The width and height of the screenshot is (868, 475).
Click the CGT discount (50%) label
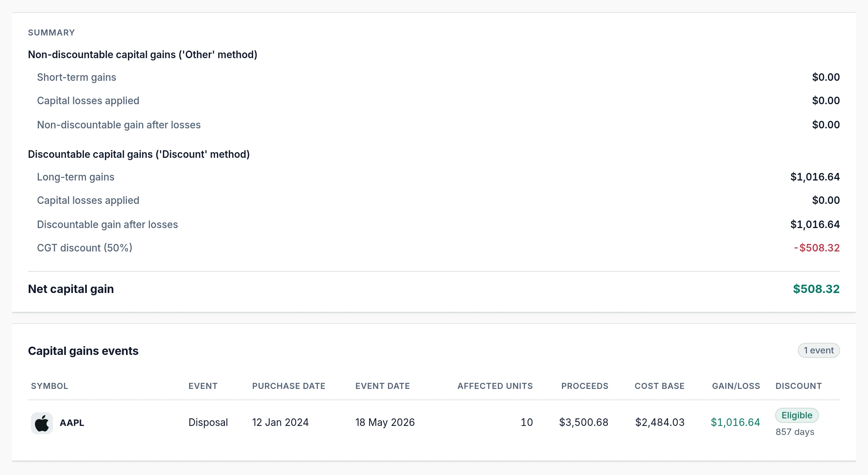coord(85,248)
